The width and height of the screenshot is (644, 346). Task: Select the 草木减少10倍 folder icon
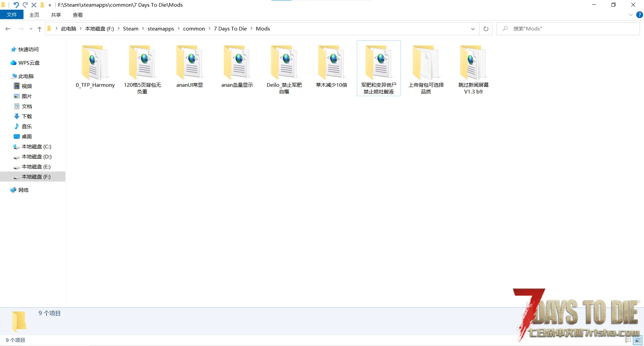331,62
